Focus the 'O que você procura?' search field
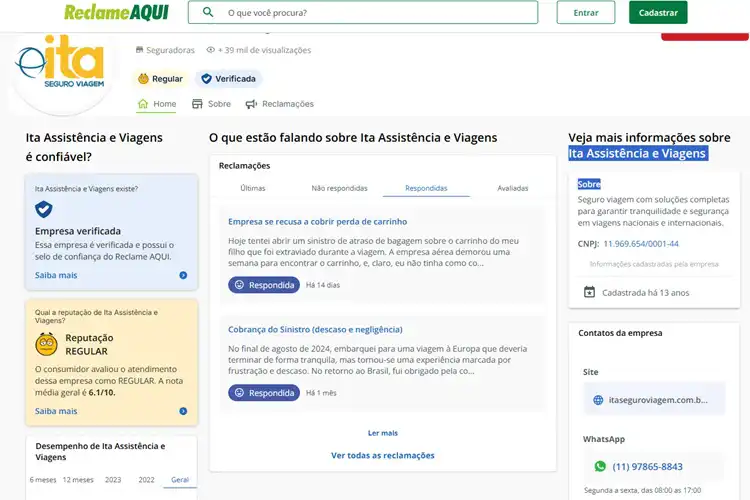 coord(363,12)
